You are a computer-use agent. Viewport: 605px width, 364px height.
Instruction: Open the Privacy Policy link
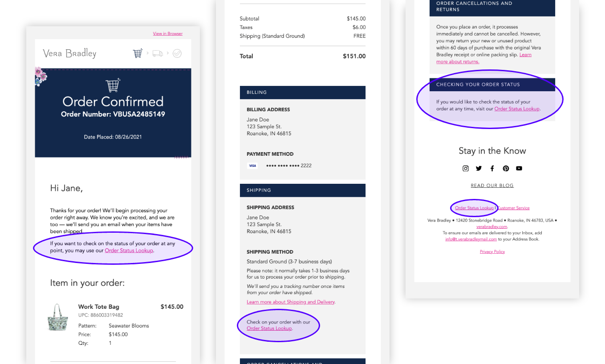click(492, 252)
